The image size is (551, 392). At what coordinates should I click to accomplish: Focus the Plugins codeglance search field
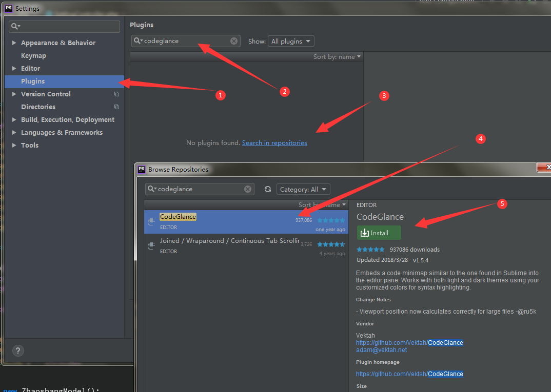pyautogui.click(x=186, y=41)
